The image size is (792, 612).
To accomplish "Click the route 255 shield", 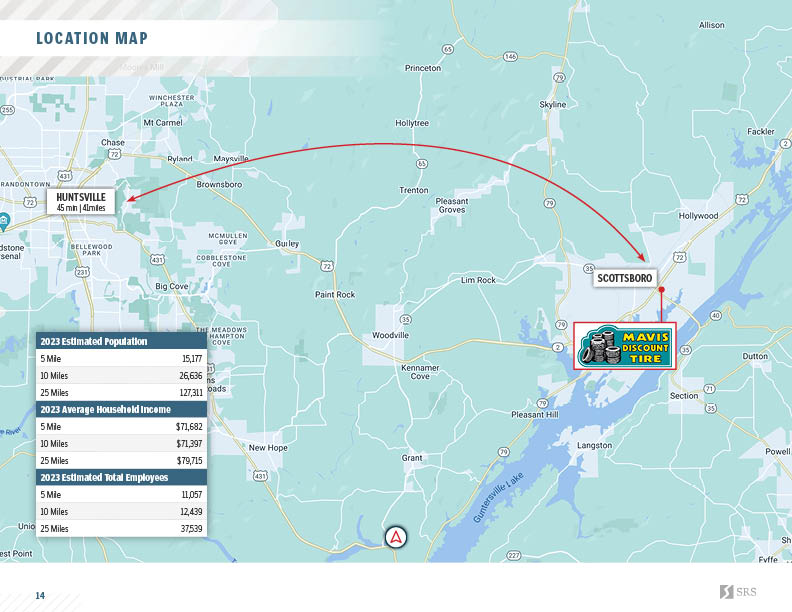I will (7, 110).
